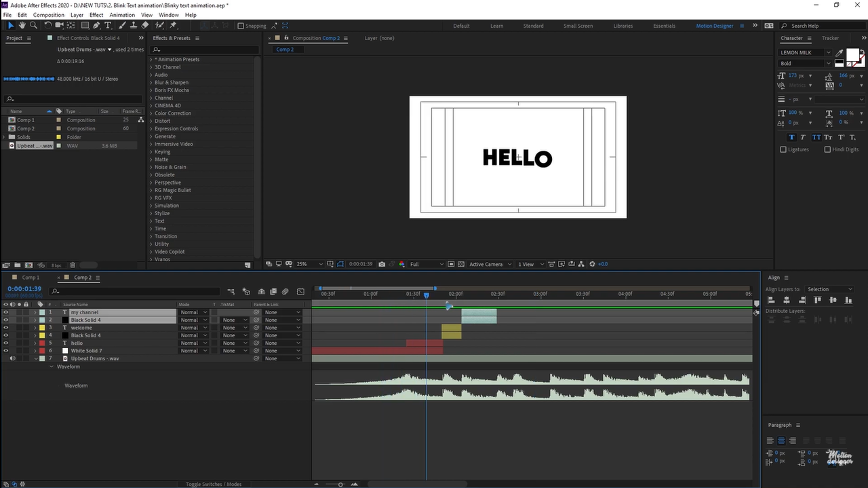Click the All Caps TT button
The height and width of the screenshot is (488, 868).
click(816, 137)
